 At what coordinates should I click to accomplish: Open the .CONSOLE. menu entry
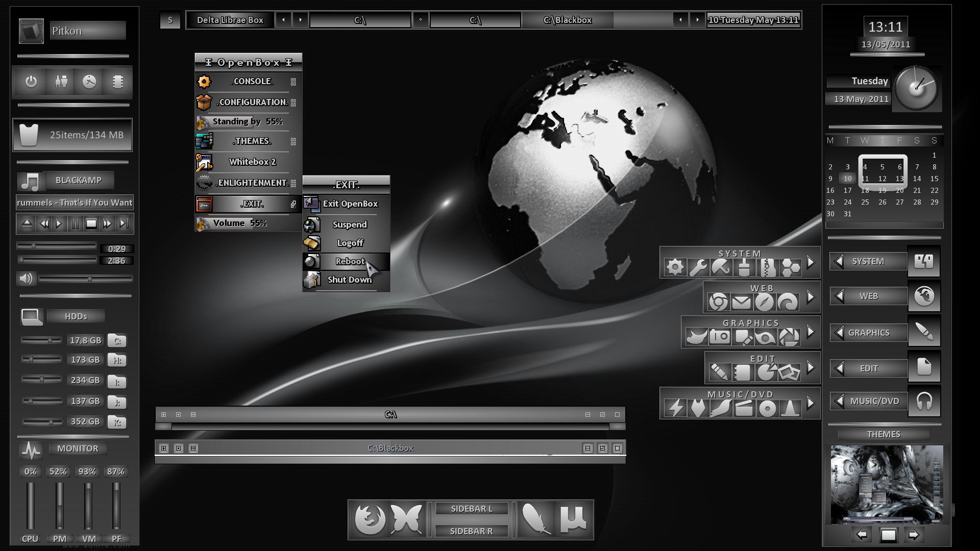(249, 82)
